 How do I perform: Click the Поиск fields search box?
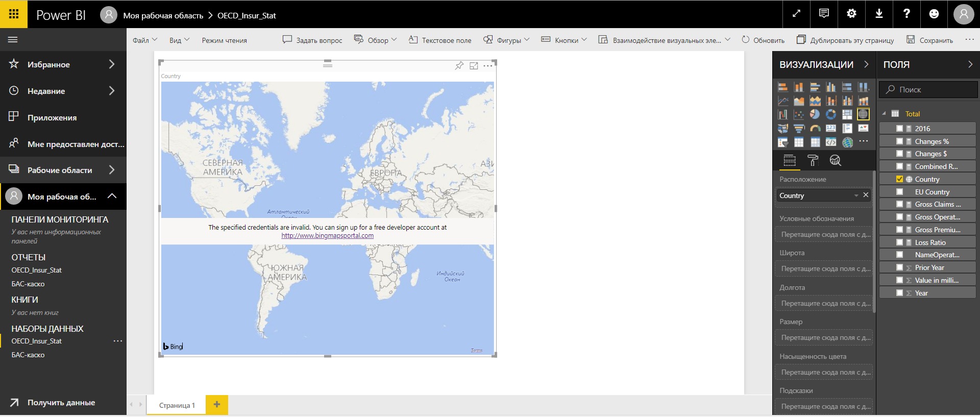click(928, 89)
